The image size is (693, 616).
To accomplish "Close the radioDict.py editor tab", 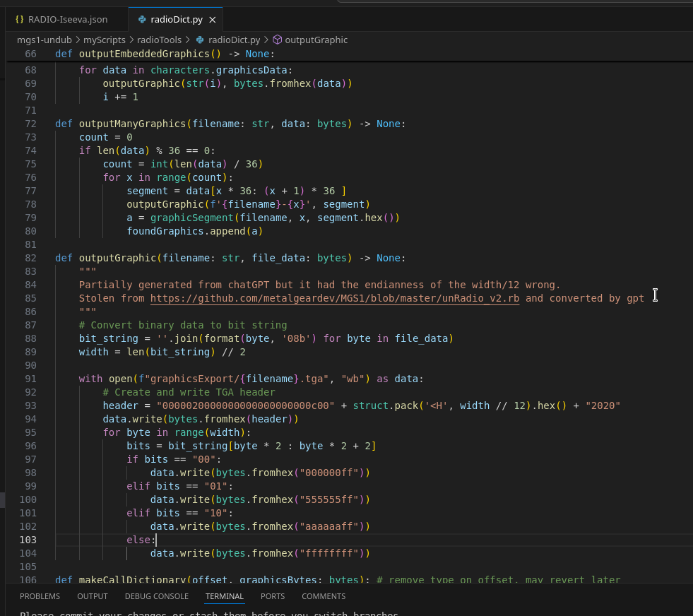I will (x=212, y=19).
